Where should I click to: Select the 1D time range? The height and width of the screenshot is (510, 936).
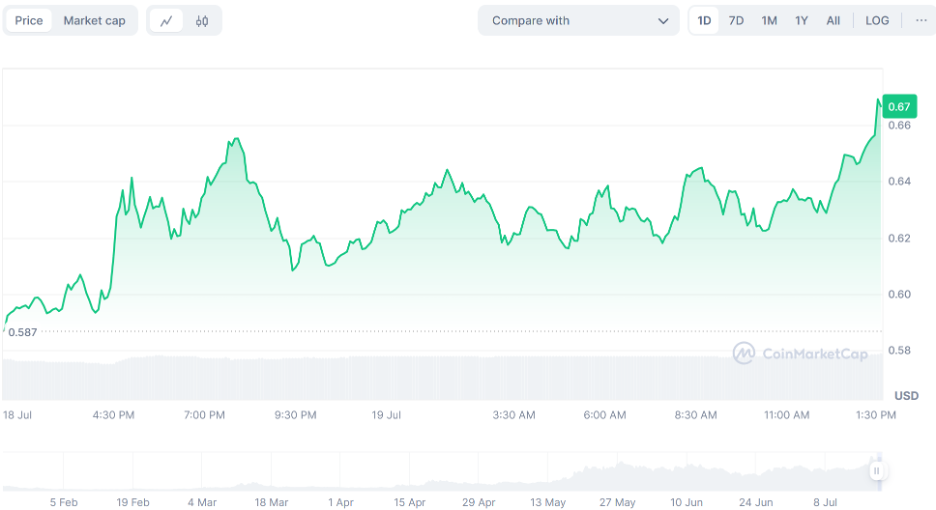point(704,21)
